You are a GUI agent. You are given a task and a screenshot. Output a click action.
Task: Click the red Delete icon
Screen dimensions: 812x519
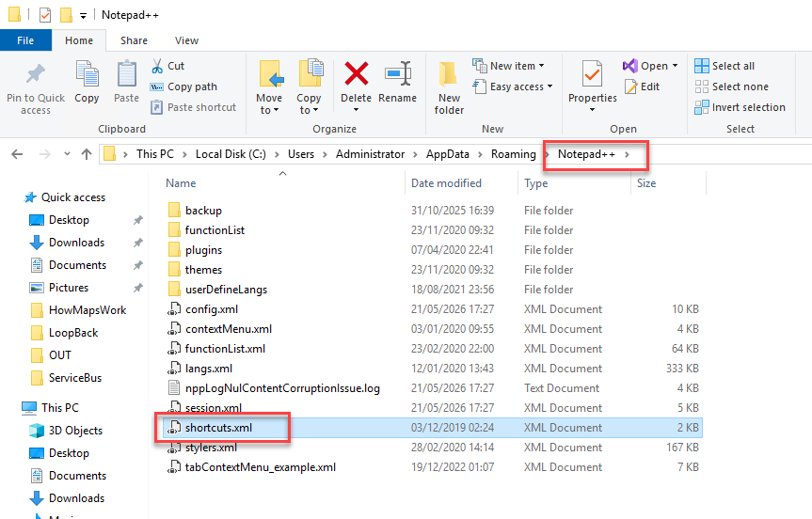click(x=357, y=74)
